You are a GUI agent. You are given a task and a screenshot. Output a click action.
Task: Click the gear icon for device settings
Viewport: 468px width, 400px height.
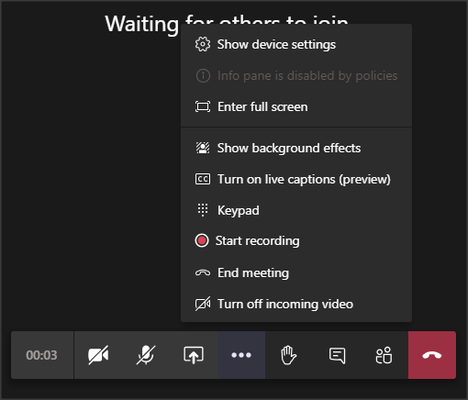203,44
